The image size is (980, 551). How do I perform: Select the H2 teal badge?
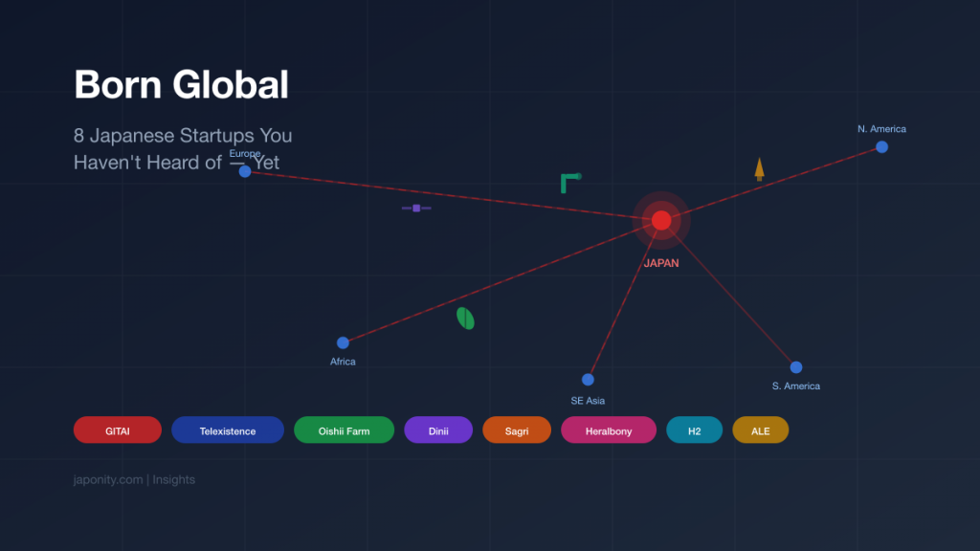click(694, 430)
